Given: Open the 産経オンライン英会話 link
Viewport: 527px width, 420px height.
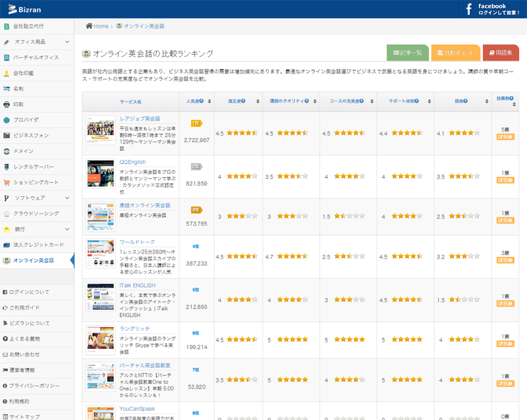Looking at the screenshot, I should point(145,205).
